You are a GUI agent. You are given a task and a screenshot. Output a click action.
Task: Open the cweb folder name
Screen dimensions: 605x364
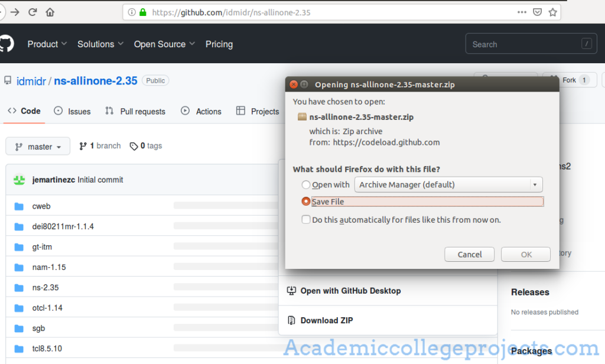tap(41, 206)
